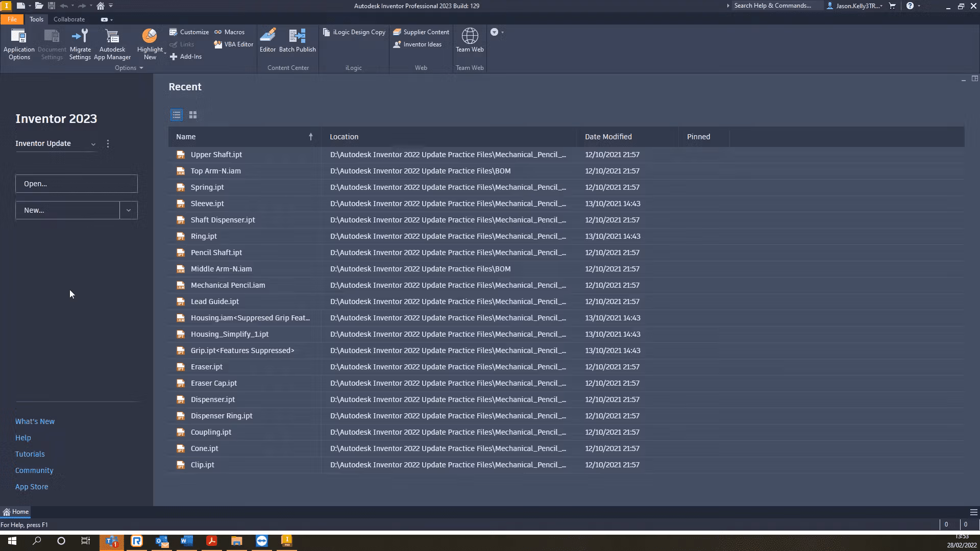Expand New file template dropdown arrow

(129, 210)
